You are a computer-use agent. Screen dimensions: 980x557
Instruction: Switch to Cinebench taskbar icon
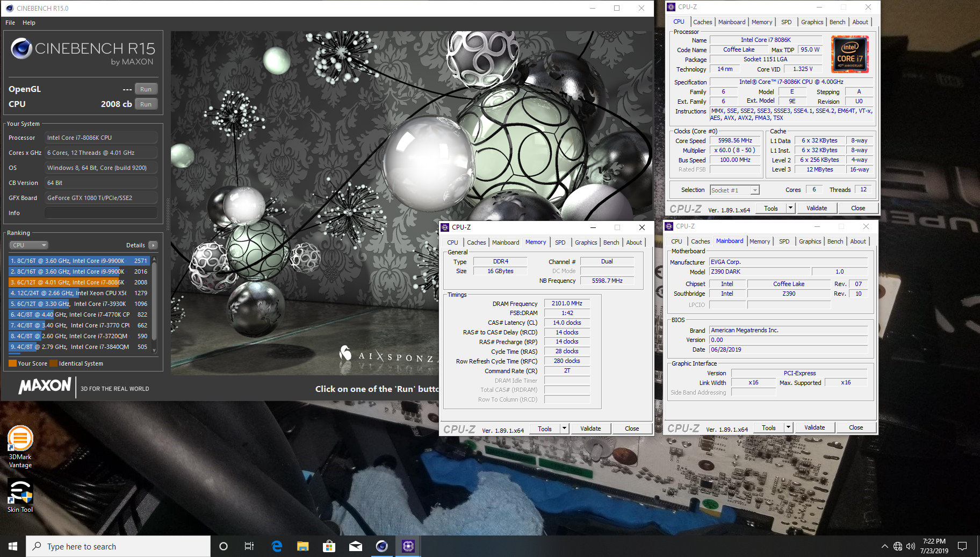[381, 546]
